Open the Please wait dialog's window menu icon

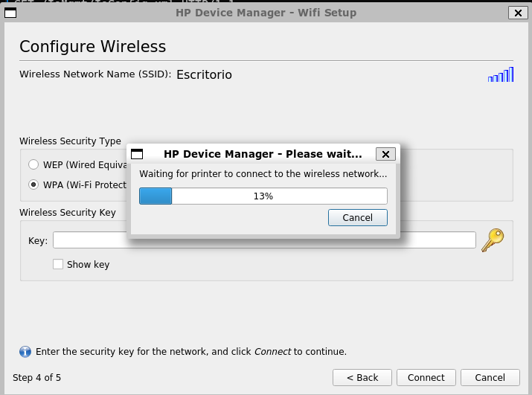click(x=137, y=154)
